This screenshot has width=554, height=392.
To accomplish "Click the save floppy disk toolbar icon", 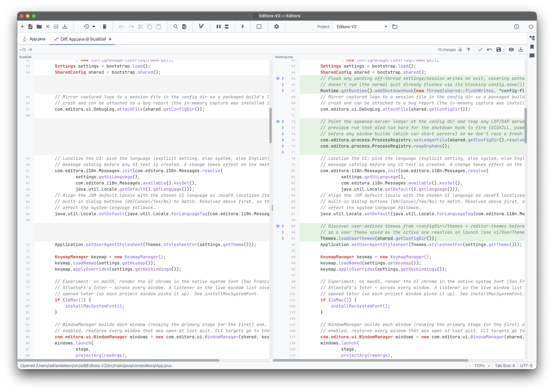I will [56, 27].
